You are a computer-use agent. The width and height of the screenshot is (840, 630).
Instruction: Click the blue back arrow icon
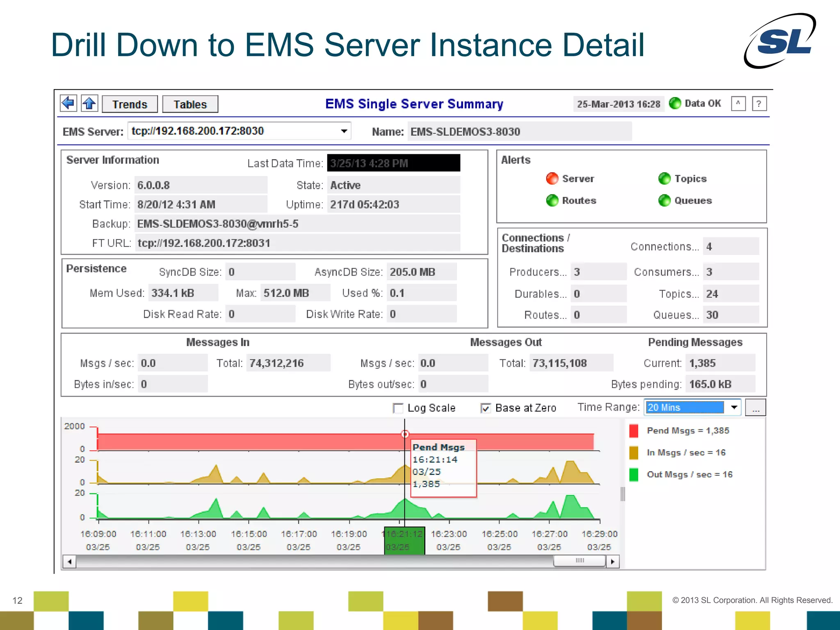pos(68,103)
